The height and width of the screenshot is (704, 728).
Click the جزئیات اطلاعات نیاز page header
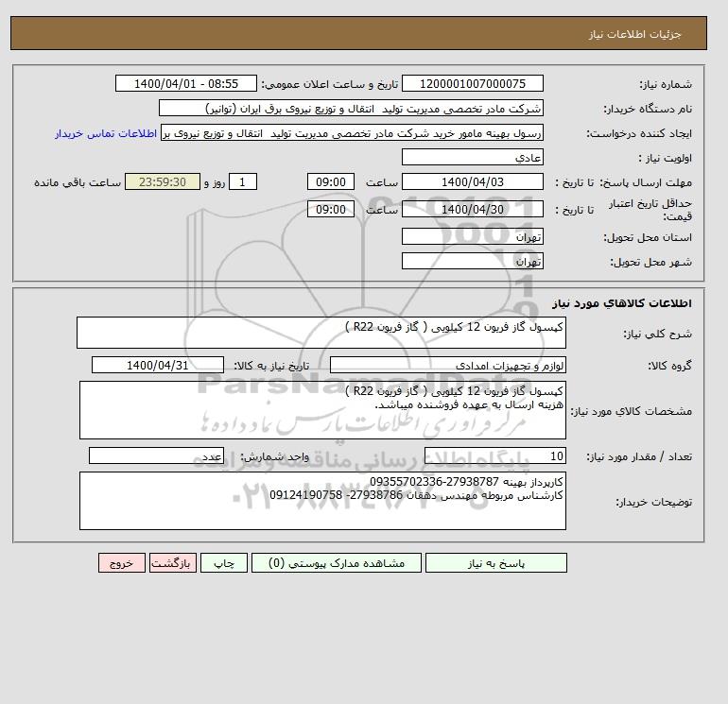point(635,34)
